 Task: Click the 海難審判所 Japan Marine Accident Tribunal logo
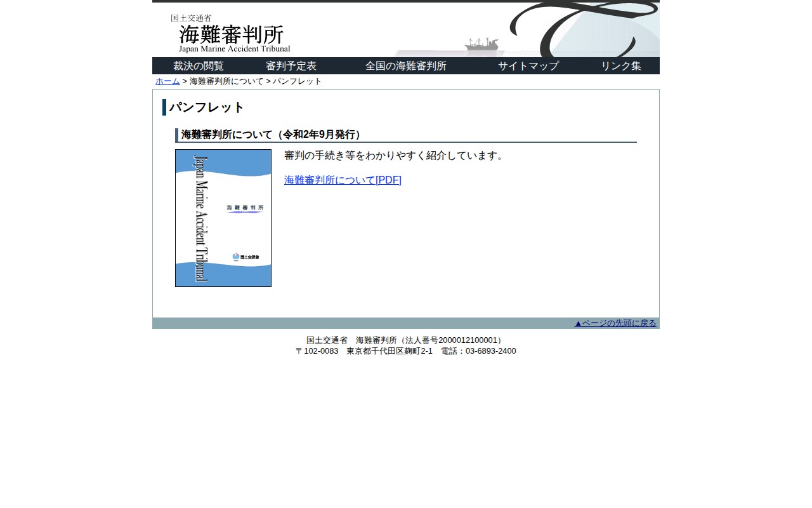[x=230, y=33]
